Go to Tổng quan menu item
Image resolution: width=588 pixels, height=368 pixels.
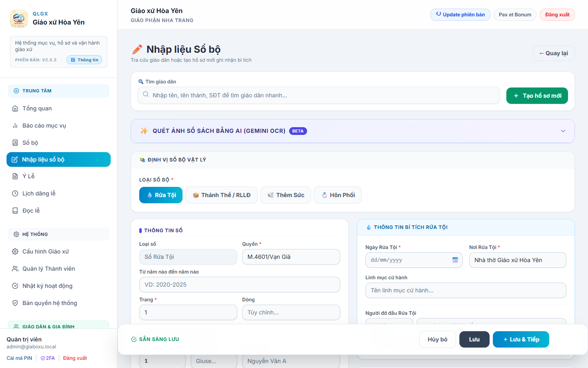tap(58, 108)
